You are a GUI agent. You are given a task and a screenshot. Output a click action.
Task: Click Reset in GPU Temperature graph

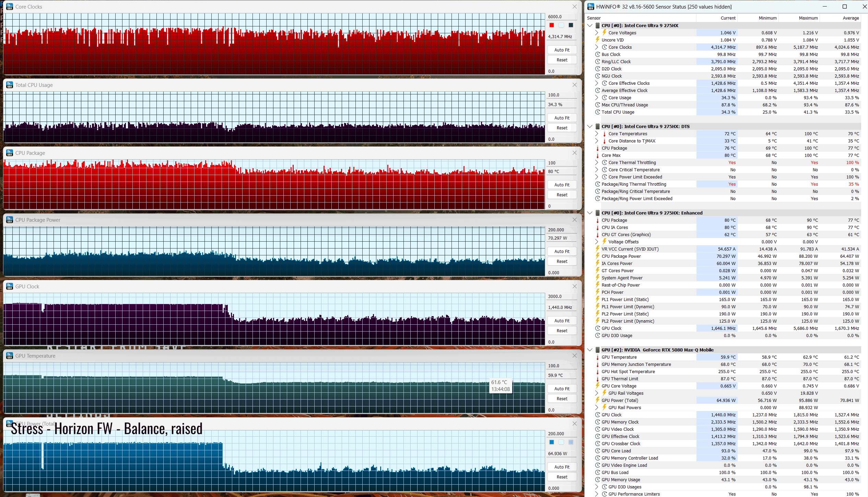(x=562, y=398)
